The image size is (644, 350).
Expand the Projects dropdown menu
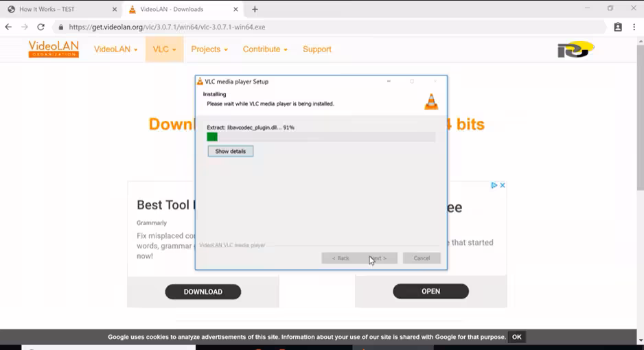tap(209, 49)
